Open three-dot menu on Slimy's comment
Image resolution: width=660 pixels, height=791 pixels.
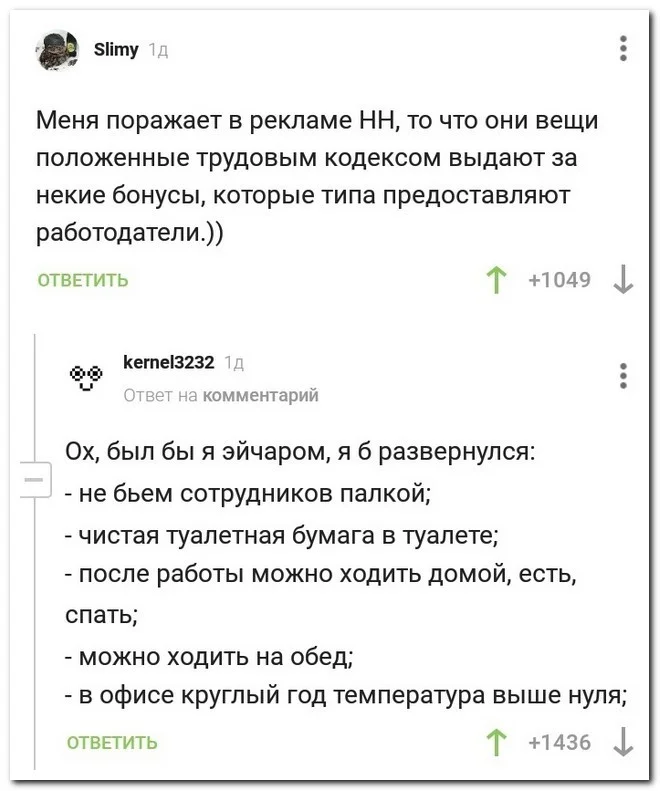(624, 47)
